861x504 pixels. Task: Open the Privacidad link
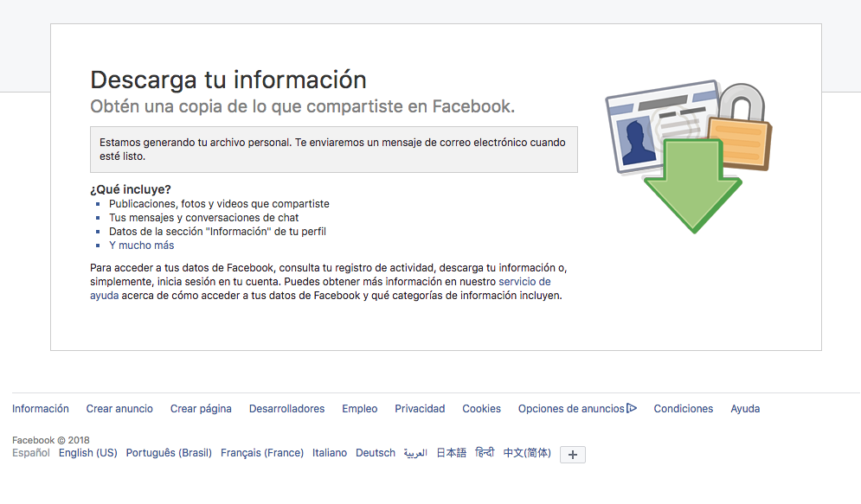[x=420, y=408]
